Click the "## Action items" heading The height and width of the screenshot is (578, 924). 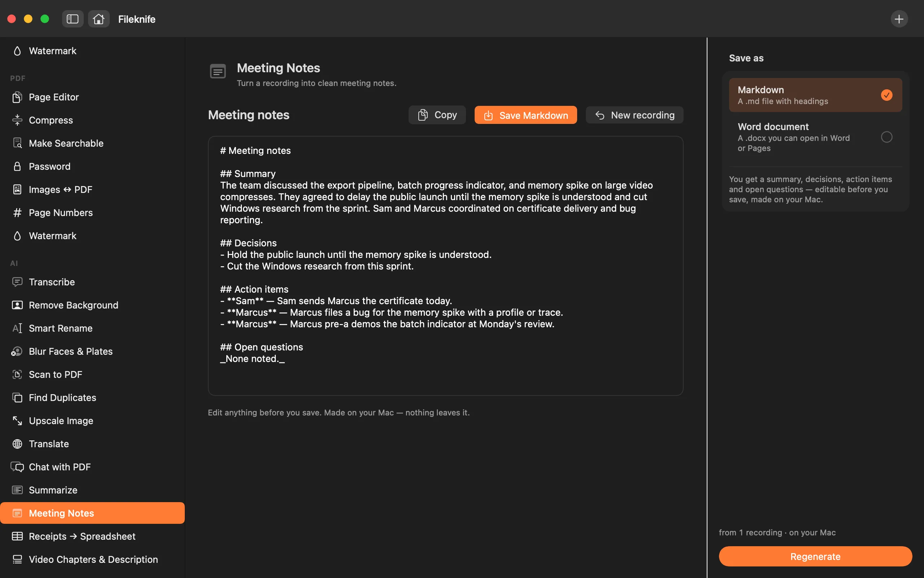click(254, 289)
